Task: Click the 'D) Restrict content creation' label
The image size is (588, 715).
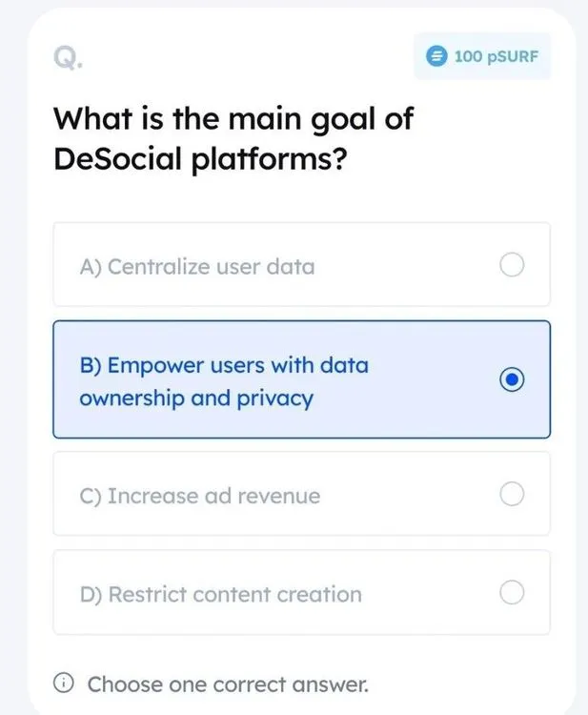Action: [221, 595]
